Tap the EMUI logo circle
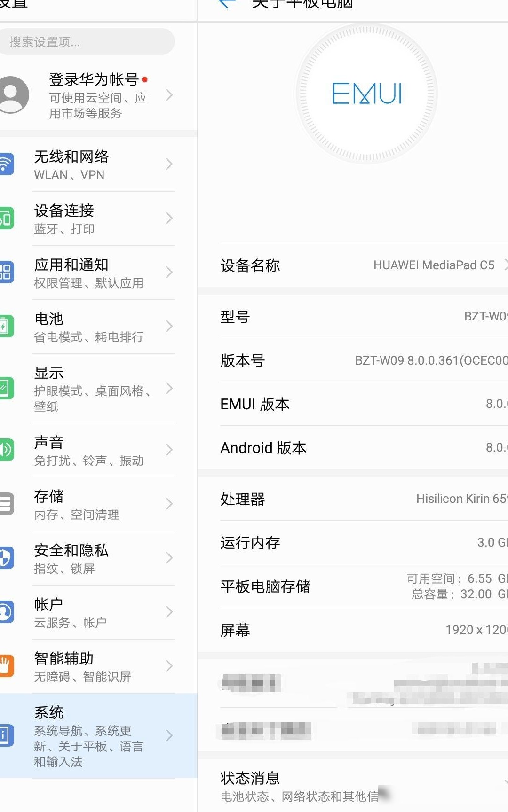The width and height of the screenshot is (508, 812). 366,93
